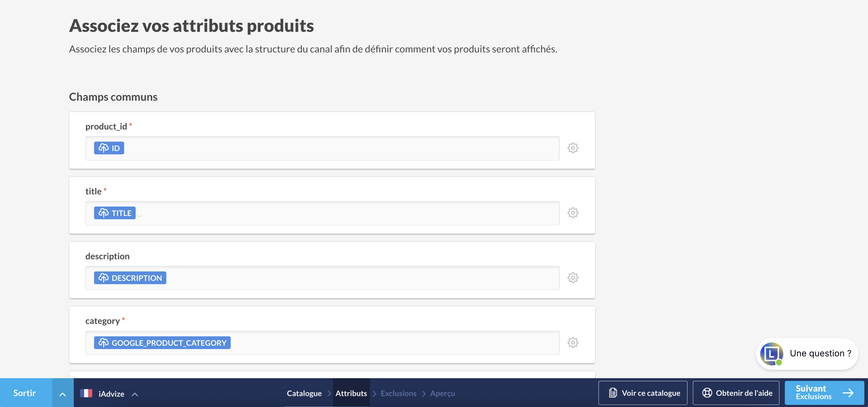868x407 pixels.
Task: Open the chat assistant avatar icon
Action: tap(771, 354)
